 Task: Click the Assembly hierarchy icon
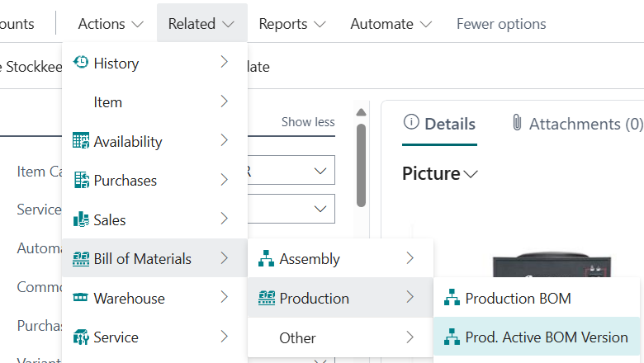coord(267,259)
